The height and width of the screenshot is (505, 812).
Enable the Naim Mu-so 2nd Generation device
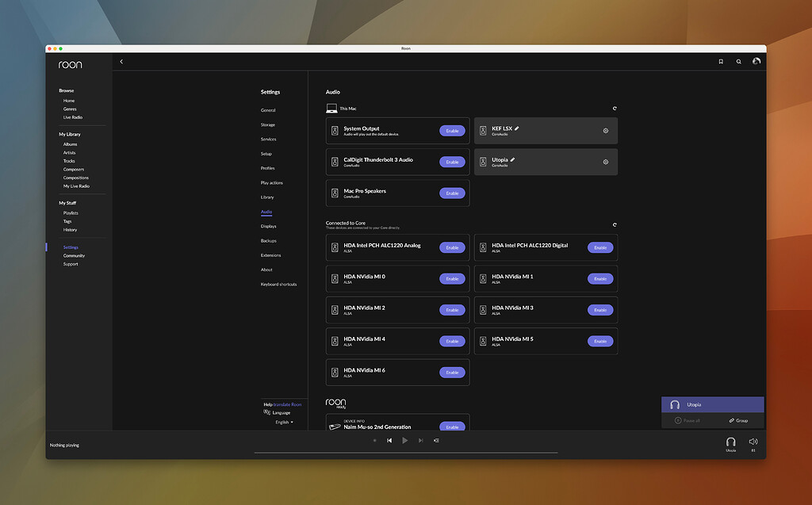(x=451, y=427)
